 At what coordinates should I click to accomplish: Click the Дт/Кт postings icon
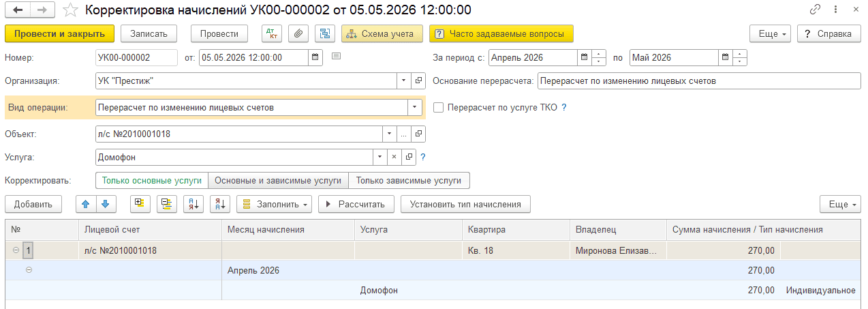point(272,33)
